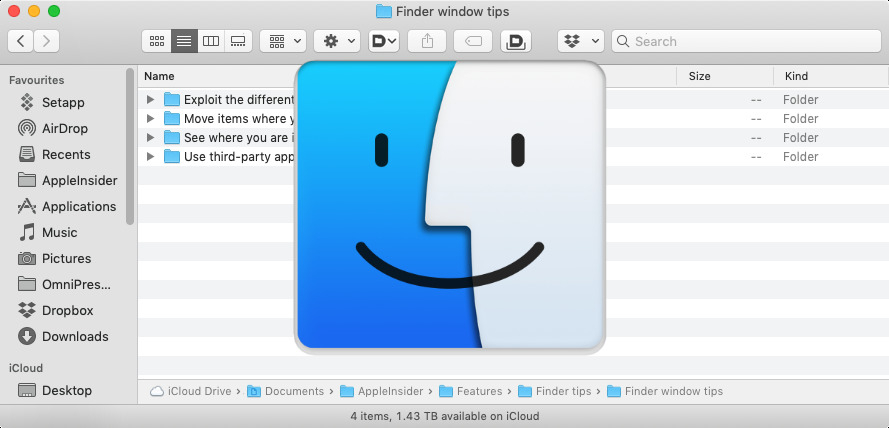The image size is (889, 428).
Task: Click Documents in the path bar
Action: pyautogui.click(x=294, y=391)
